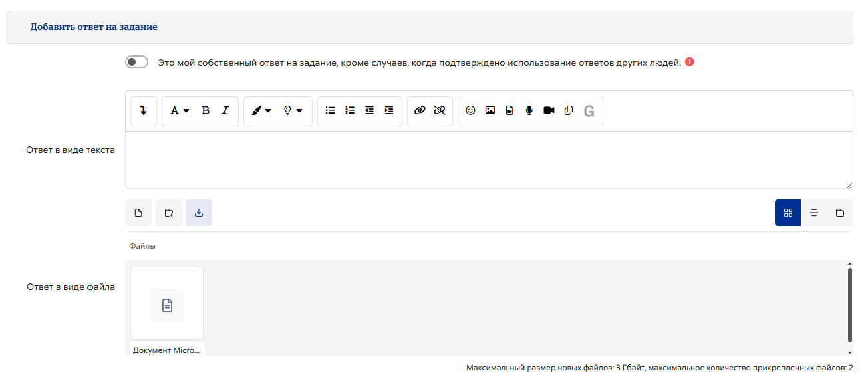Expand the editor toolbar toggle arrow
868x379 pixels.
143,111
